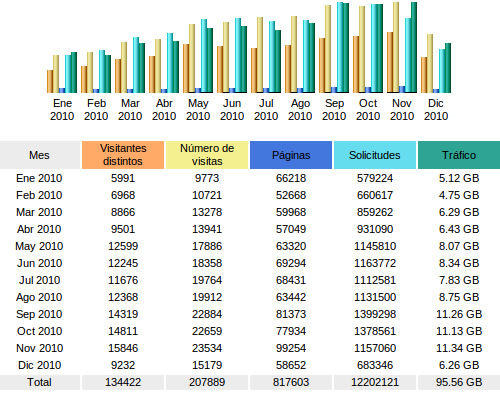Click the green Tráfico column header
The width and height of the screenshot is (500, 396).
point(459,155)
